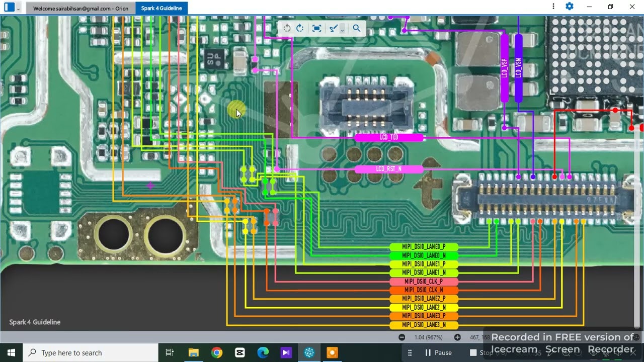Open the CapCut taskbar icon

pos(240,352)
